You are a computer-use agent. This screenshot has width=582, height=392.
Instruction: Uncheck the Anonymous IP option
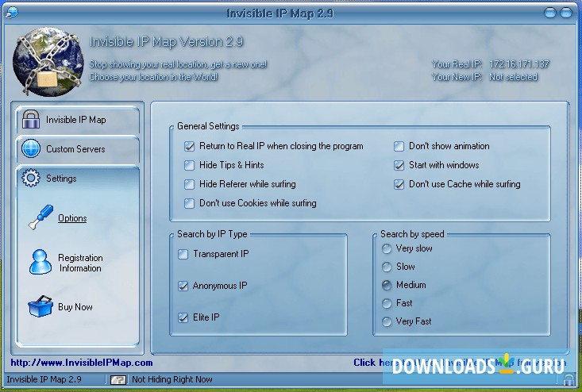[183, 286]
